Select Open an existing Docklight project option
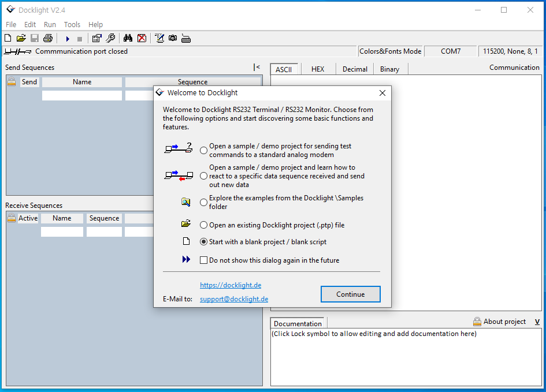The height and width of the screenshot is (392, 546). [x=203, y=225]
